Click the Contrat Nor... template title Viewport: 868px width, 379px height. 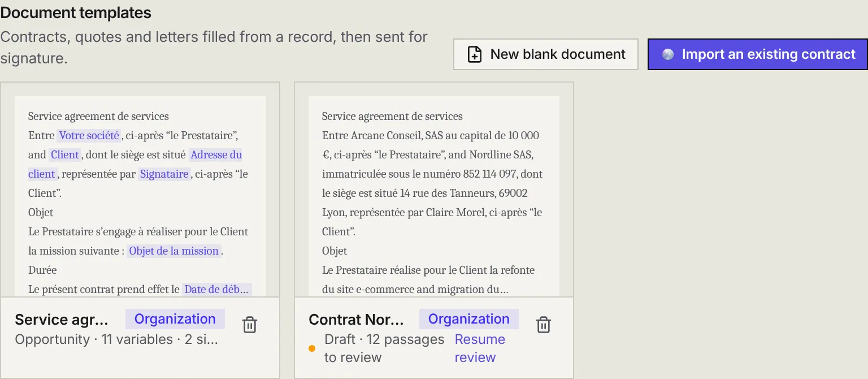point(357,320)
